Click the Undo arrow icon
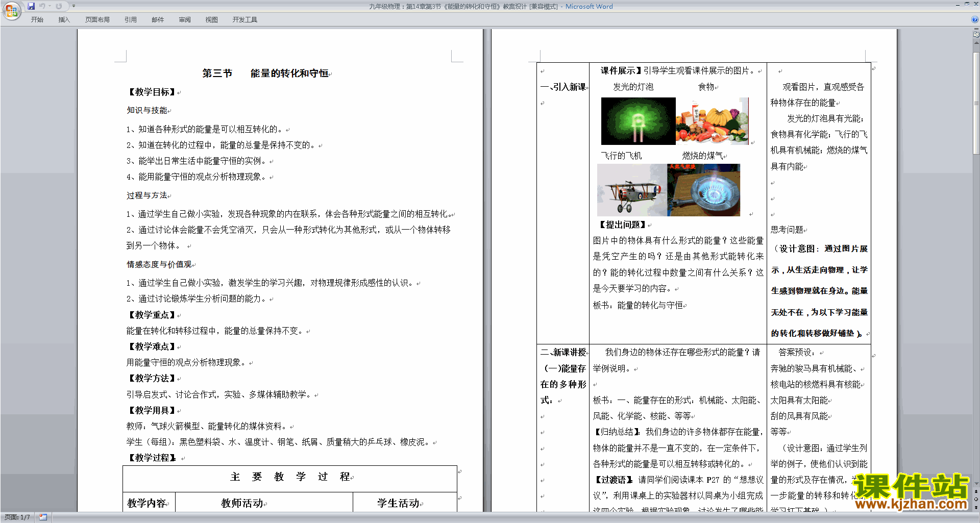The width and height of the screenshot is (980, 523). [x=42, y=6]
